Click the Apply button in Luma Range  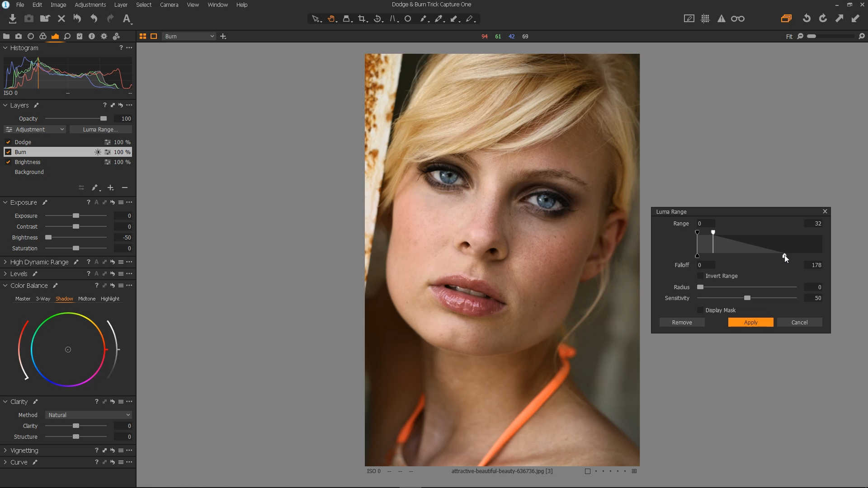[750, 322]
